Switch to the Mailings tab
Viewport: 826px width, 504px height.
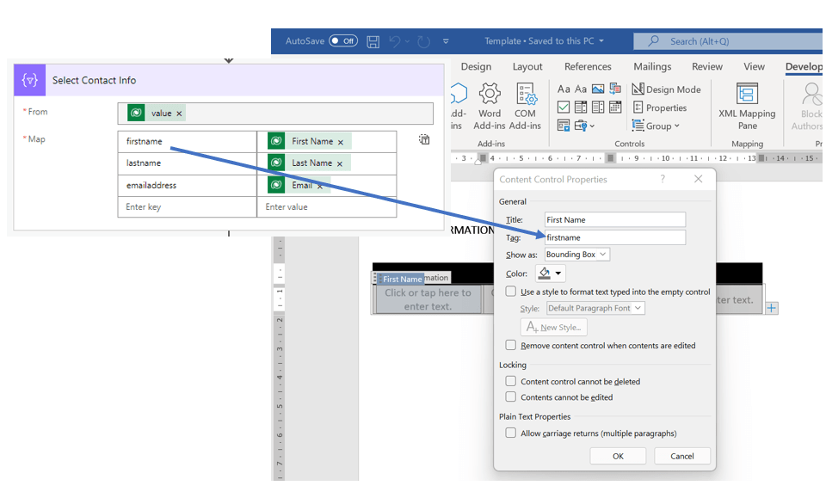pyautogui.click(x=652, y=66)
